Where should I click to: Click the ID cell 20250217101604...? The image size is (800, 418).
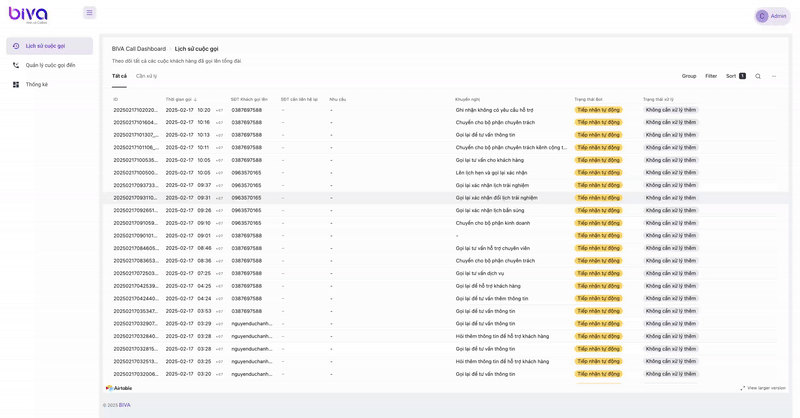point(136,122)
